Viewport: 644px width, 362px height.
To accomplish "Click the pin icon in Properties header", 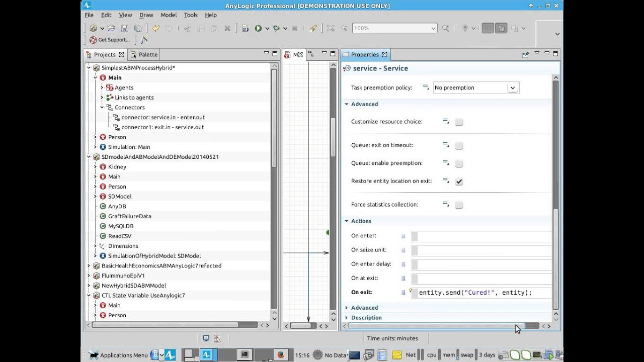I will coord(526,54).
